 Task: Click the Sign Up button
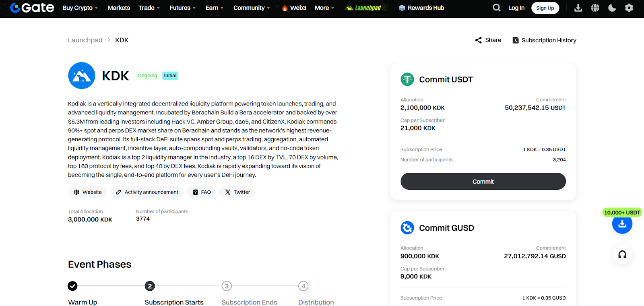tap(545, 8)
